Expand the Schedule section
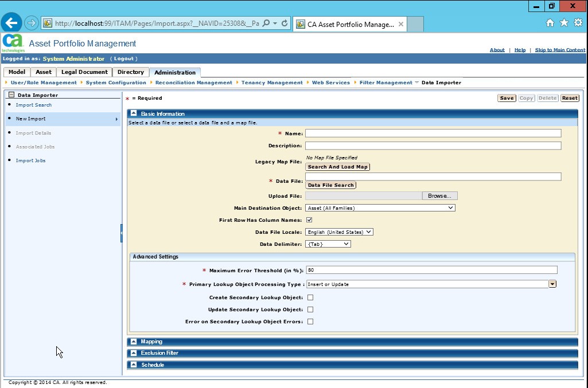 point(134,365)
